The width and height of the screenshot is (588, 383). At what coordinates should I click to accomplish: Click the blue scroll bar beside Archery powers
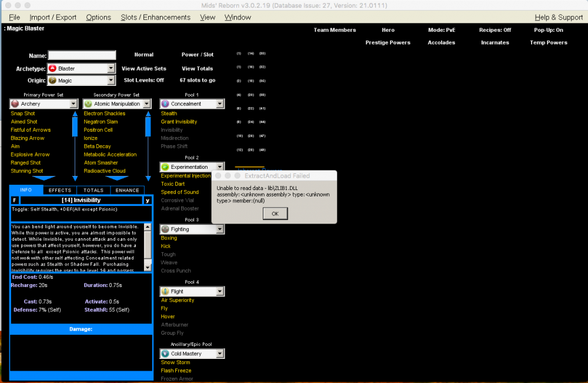click(75, 147)
